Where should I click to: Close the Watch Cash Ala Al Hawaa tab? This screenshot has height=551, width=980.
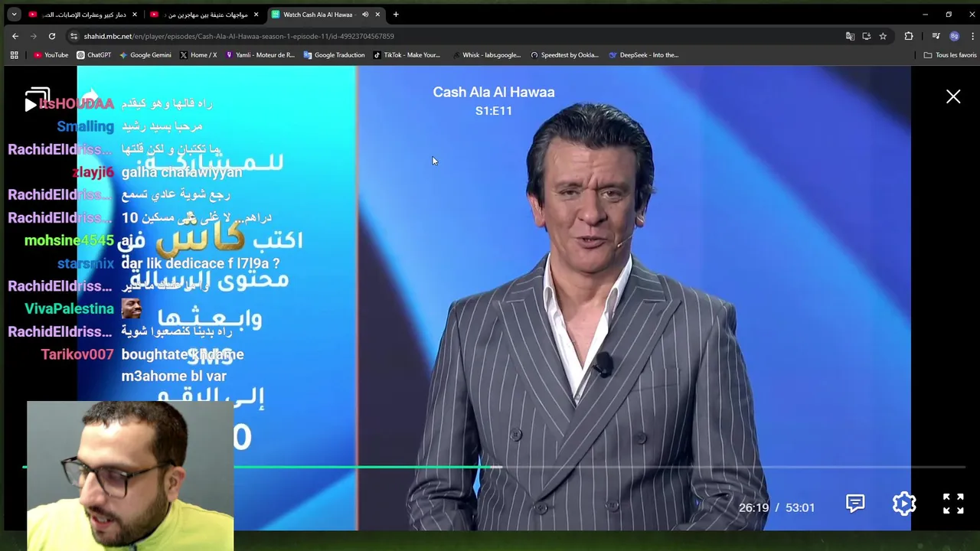[x=377, y=15]
